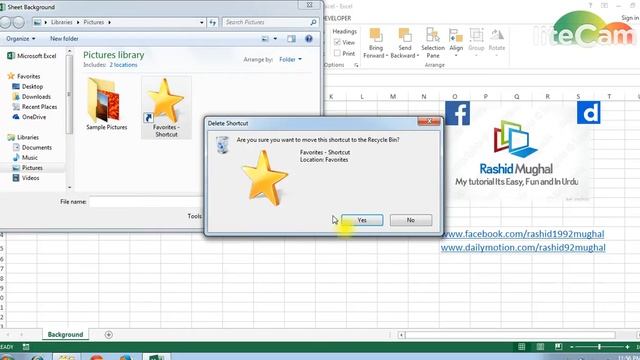Open the 2 locations link

coord(123,65)
